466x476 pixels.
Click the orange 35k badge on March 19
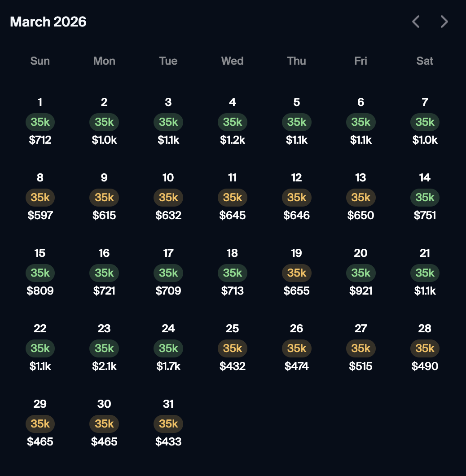[x=296, y=273]
